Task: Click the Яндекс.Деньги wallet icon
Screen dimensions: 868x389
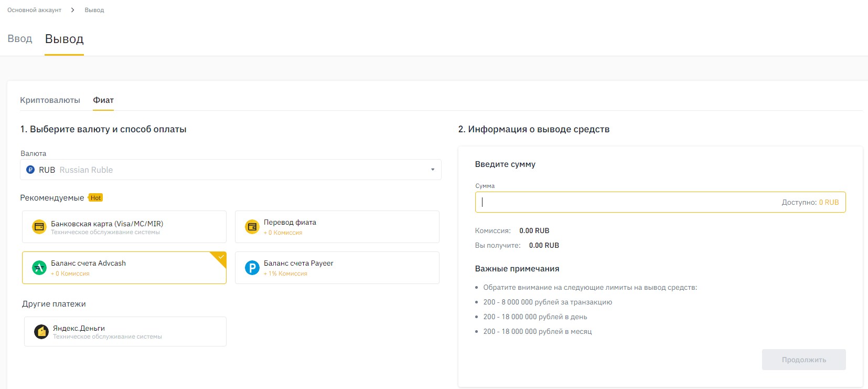Action: click(x=41, y=332)
